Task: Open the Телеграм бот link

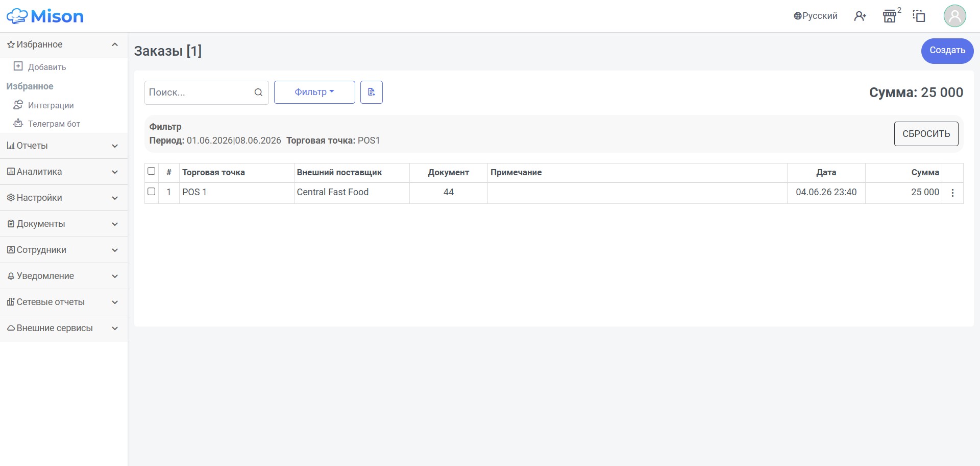Action: [54, 124]
